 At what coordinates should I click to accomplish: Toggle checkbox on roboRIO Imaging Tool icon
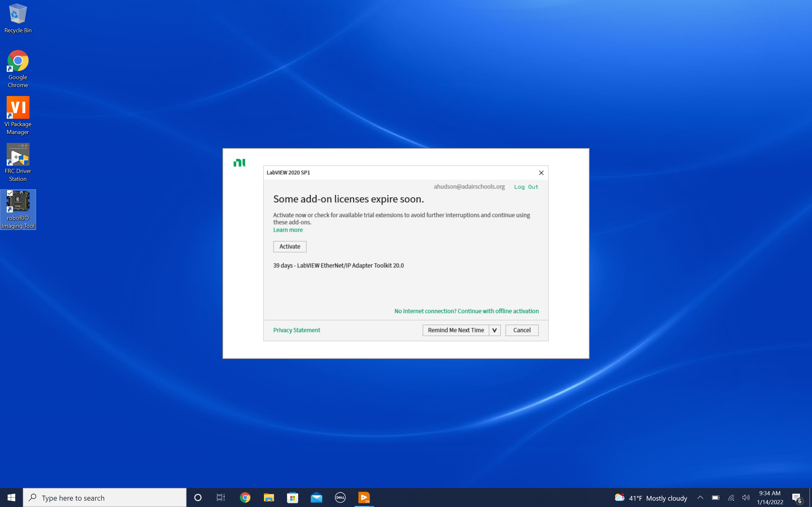pyautogui.click(x=10, y=193)
